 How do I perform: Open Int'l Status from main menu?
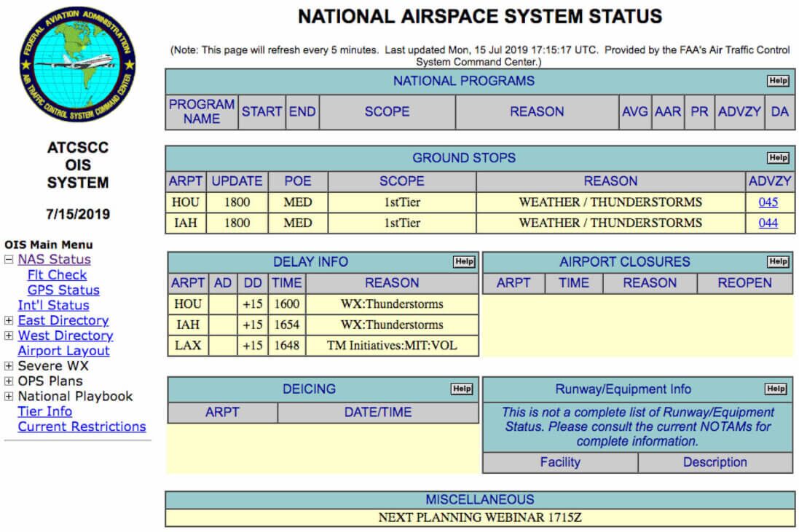[x=53, y=306]
